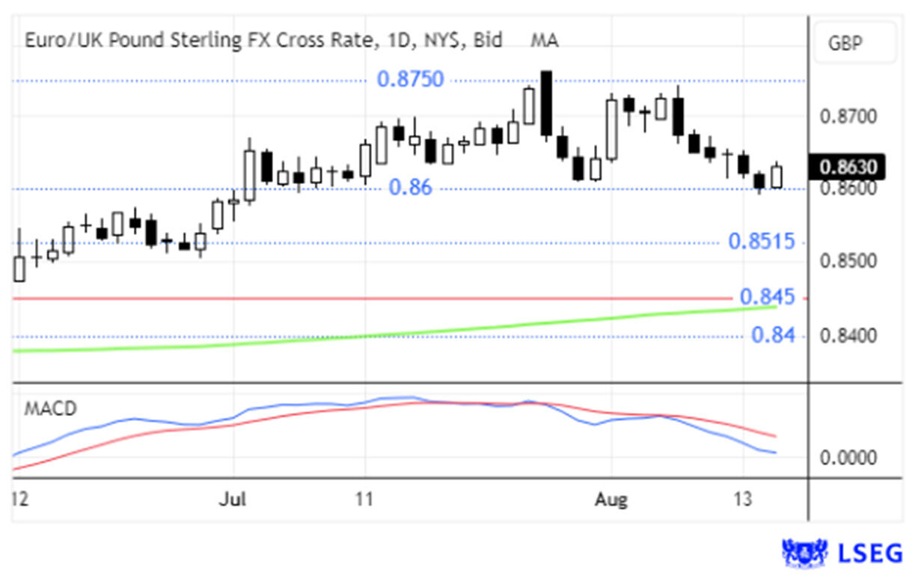The height and width of the screenshot is (576, 924).
Task: Click the GBP currency box
Action: pos(845,43)
